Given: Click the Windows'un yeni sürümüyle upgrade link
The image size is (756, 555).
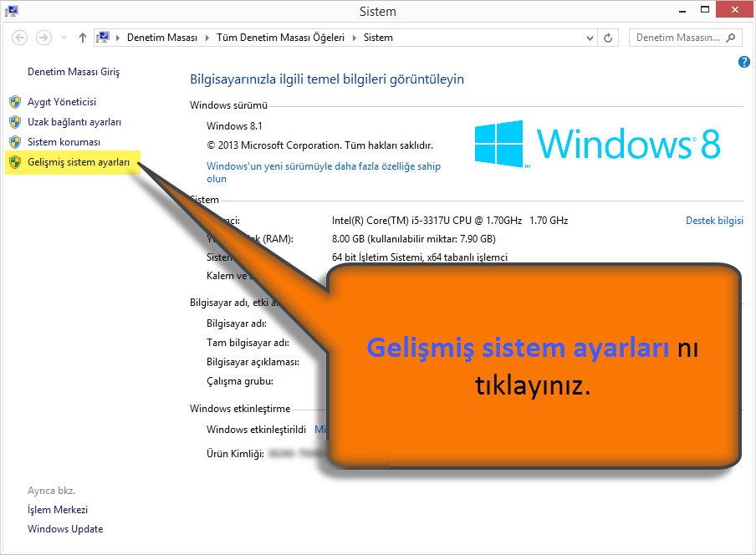Looking at the screenshot, I should coord(324,172).
